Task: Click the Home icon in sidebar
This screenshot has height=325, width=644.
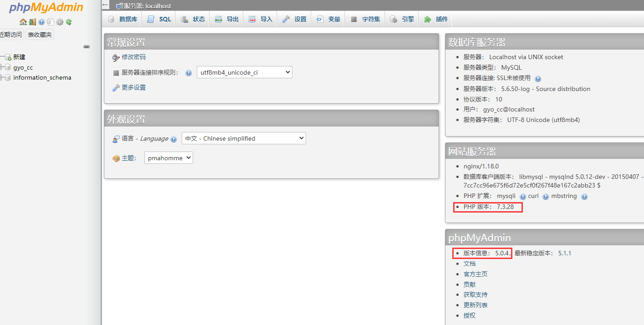Action: (23, 22)
